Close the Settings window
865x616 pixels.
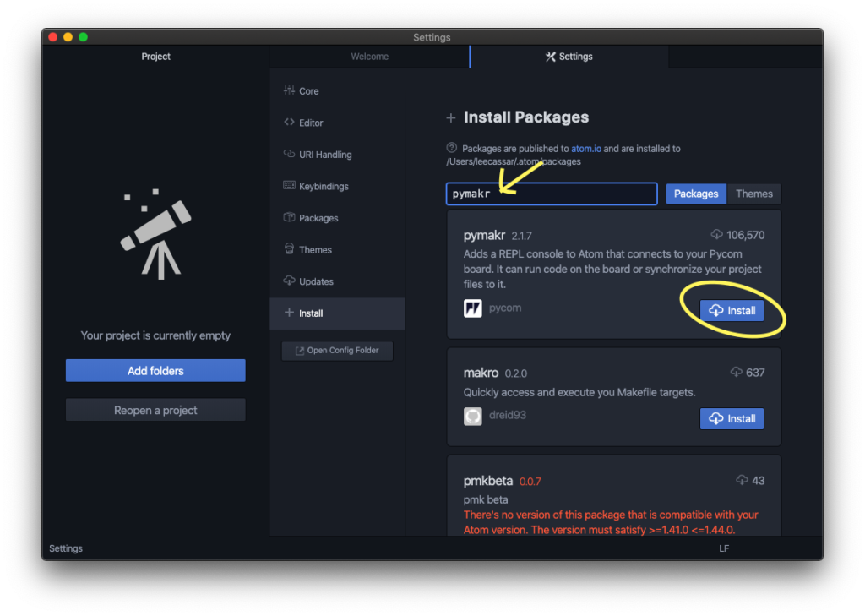click(53, 37)
